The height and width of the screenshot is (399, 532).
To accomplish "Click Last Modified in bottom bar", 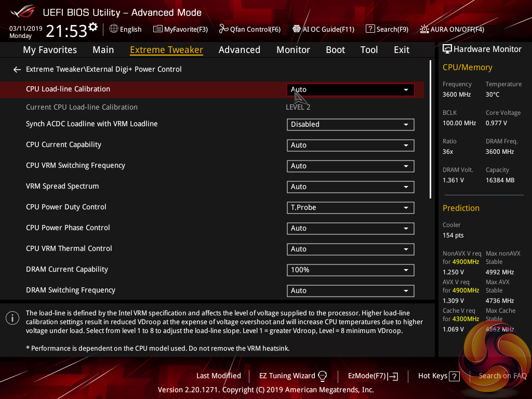I will [218, 376].
